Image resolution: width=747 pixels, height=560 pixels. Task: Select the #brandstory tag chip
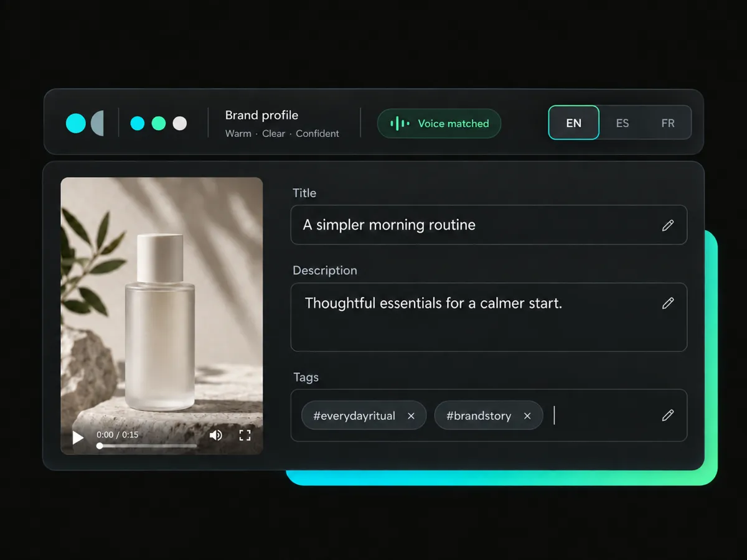(489, 415)
